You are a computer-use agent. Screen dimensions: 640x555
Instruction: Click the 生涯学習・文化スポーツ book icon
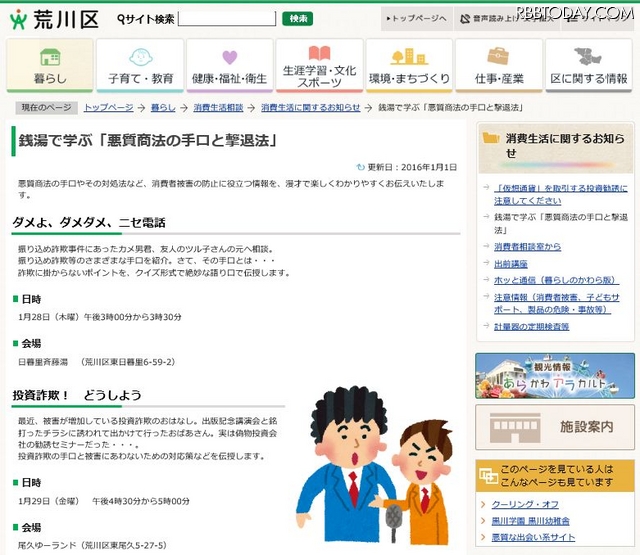pos(319,53)
